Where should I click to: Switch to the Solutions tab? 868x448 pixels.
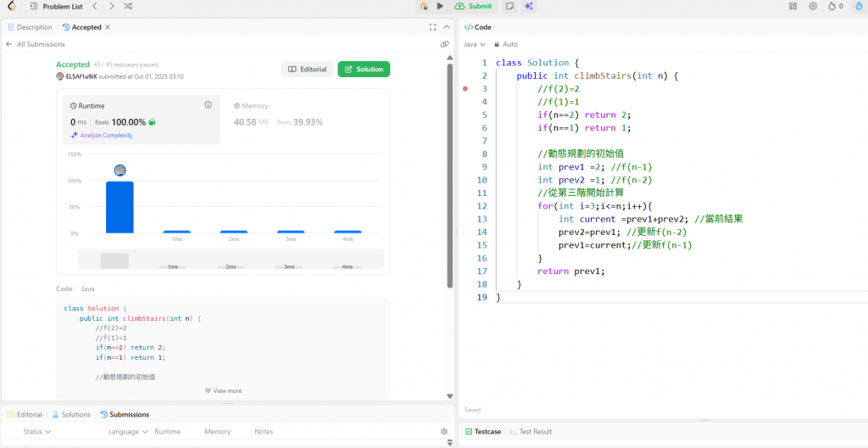71,414
